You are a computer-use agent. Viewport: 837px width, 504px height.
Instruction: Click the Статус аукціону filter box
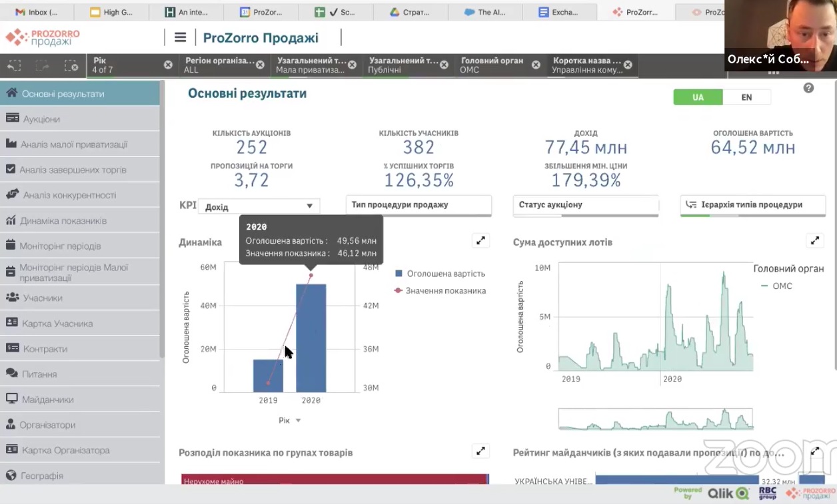[585, 205]
